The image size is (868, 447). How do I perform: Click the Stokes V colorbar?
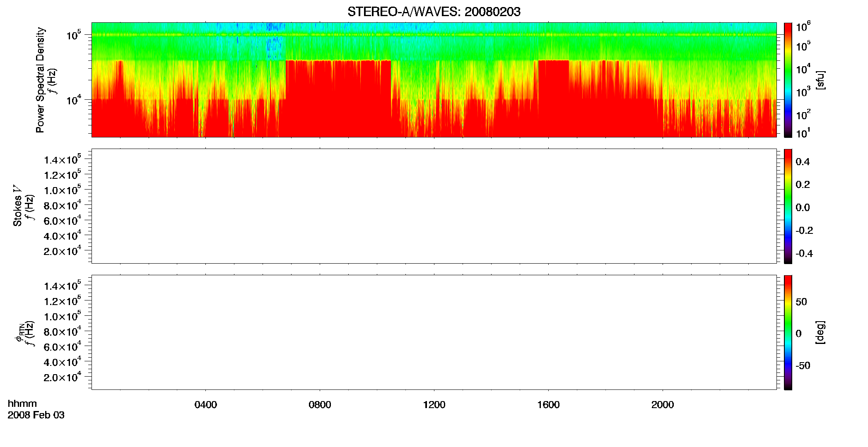(788, 206)
